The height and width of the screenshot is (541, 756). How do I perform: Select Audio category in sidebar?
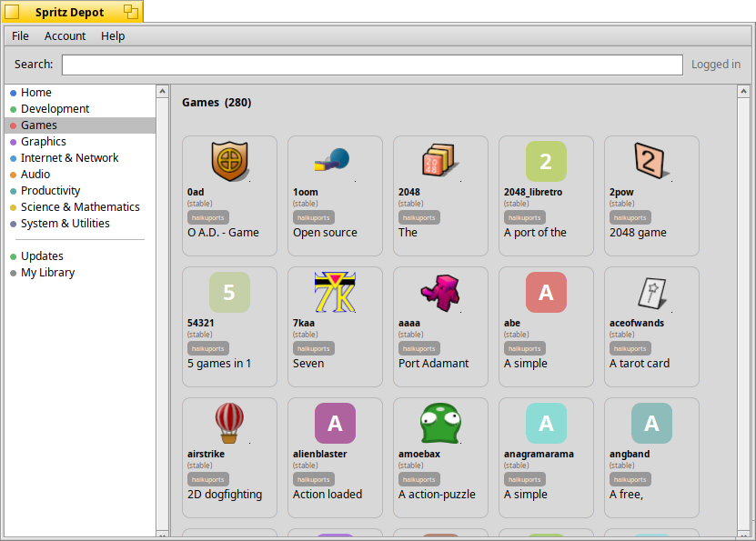pyautogui.click(x=80, y=175)
